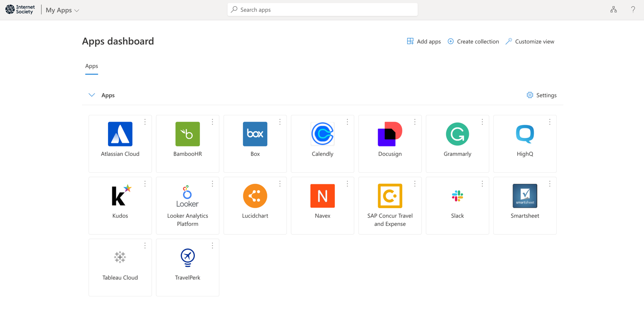The image size is (644, 310).
Task: Click the Atlassian Cloud label
Action: pos(120,154)
